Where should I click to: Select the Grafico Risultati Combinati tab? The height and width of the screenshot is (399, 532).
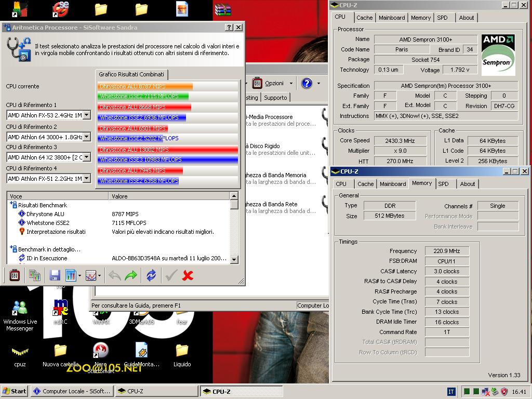tap(131, 74)
